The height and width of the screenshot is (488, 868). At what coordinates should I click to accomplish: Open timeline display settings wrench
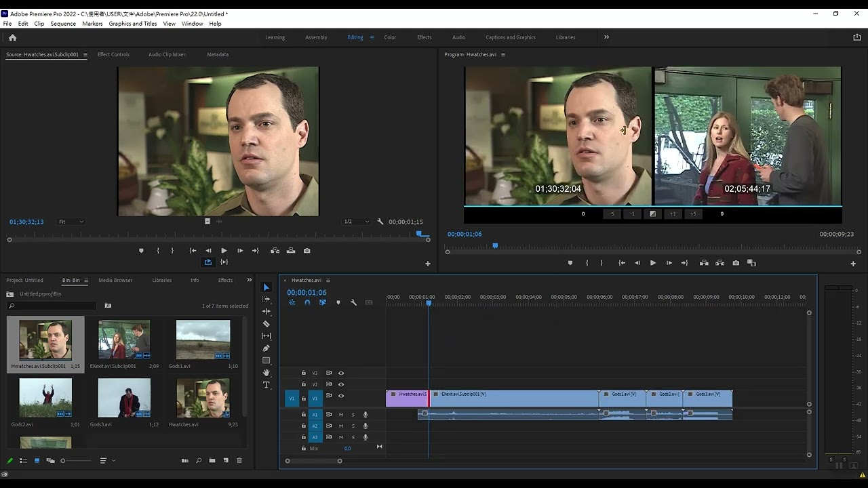click(353, 302)
